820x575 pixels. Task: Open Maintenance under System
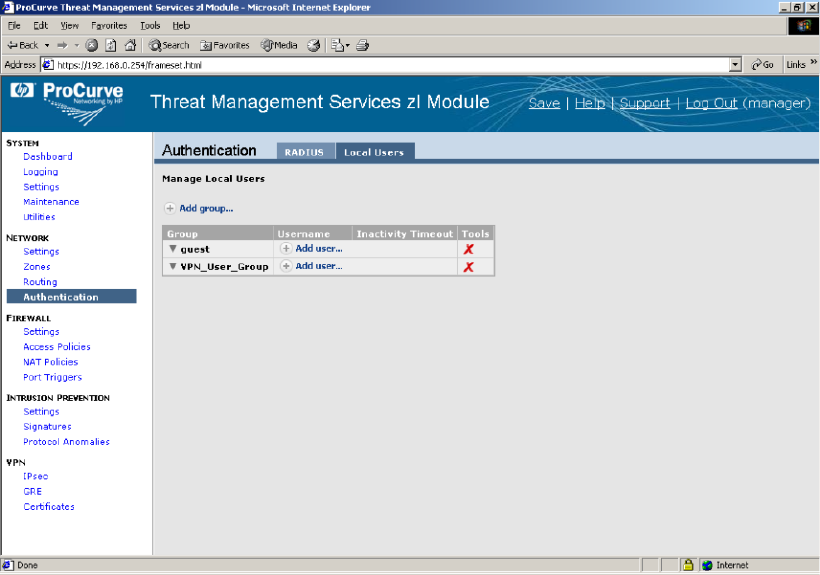click(51, 202)
